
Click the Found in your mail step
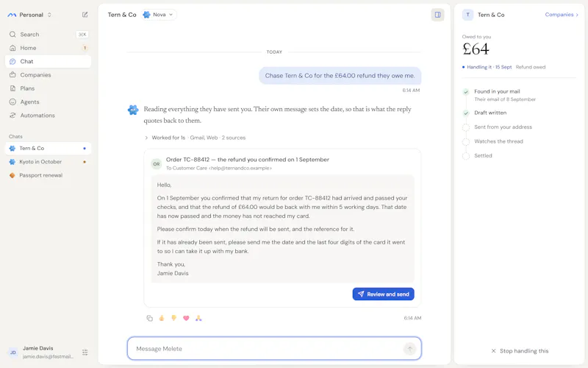497,91
